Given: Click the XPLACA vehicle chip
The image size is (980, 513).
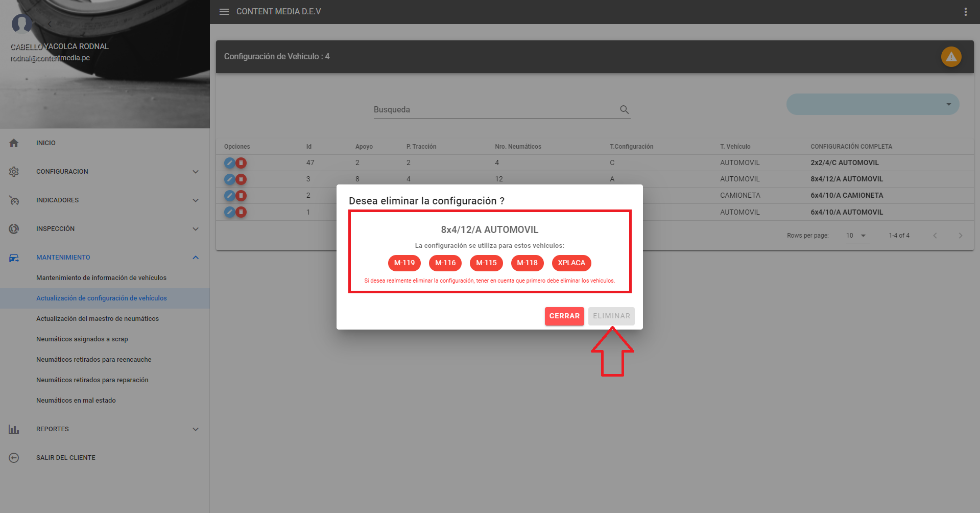Looking at the screenshot, I should pyautogui.click(x=571, y=263).
